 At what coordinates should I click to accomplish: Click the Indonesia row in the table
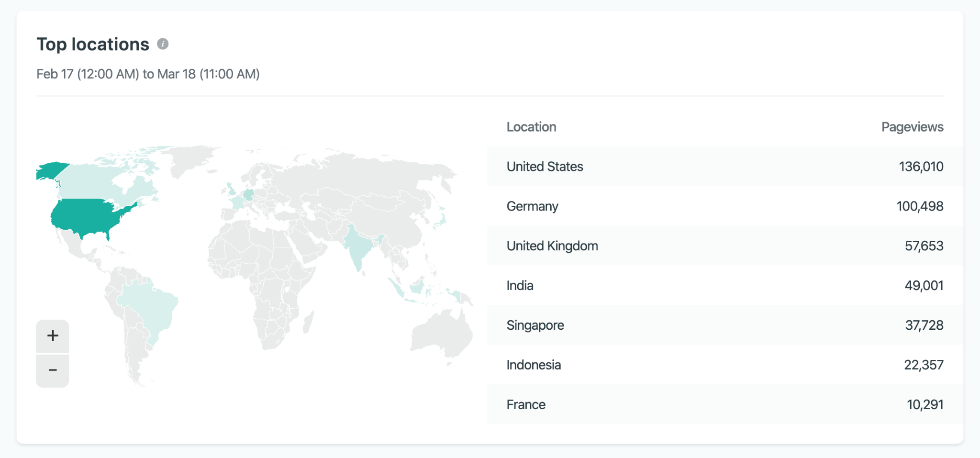coord(718,365)
